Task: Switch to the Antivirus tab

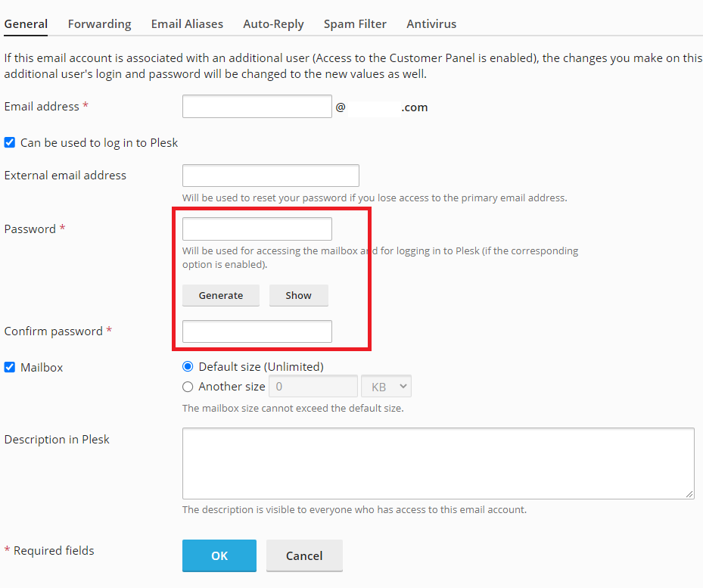Action: pyautogui.click(x=431, y=23)
